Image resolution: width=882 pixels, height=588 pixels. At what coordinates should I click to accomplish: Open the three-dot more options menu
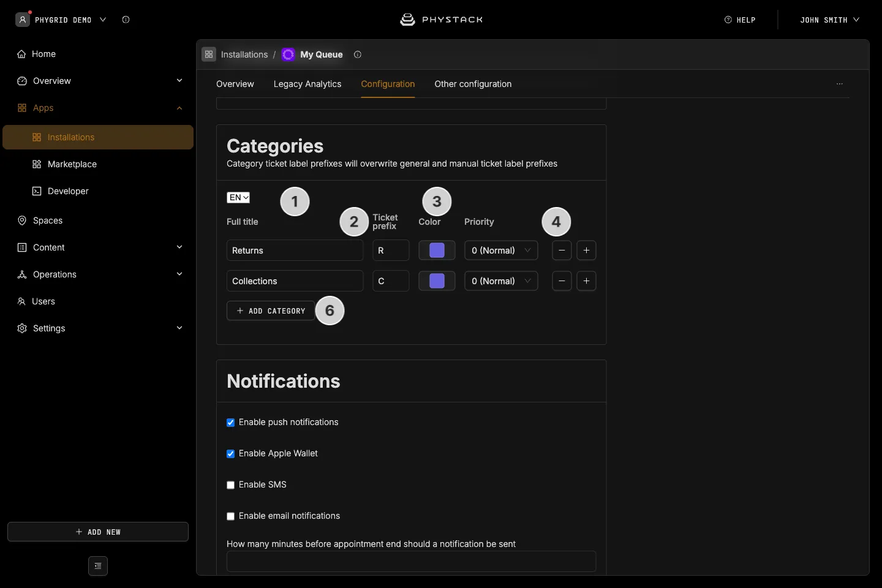(x=840, y=84)
